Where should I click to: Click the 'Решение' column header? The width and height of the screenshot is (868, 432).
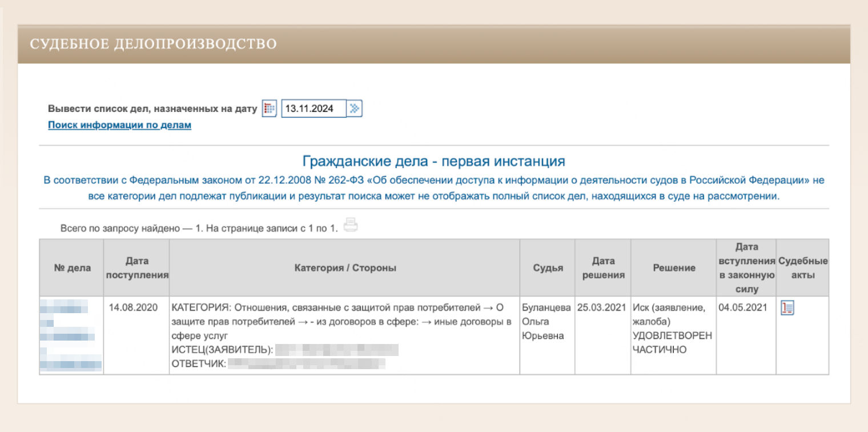click(x=674, y=268)
